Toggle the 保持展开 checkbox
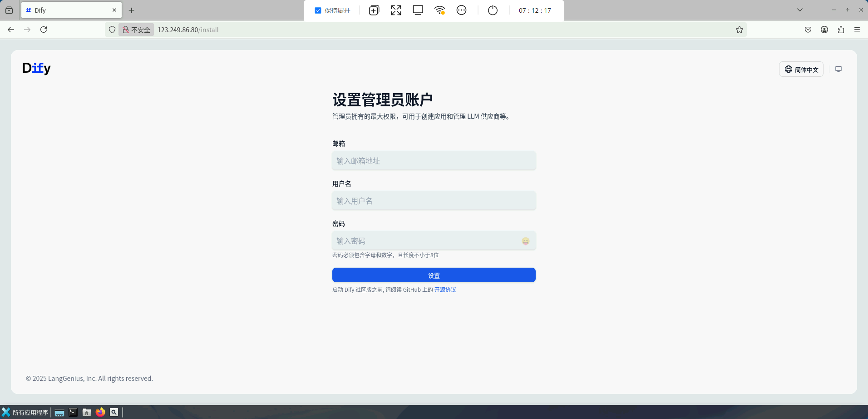Viewport: 868px width, 419px height. [318, 10]
